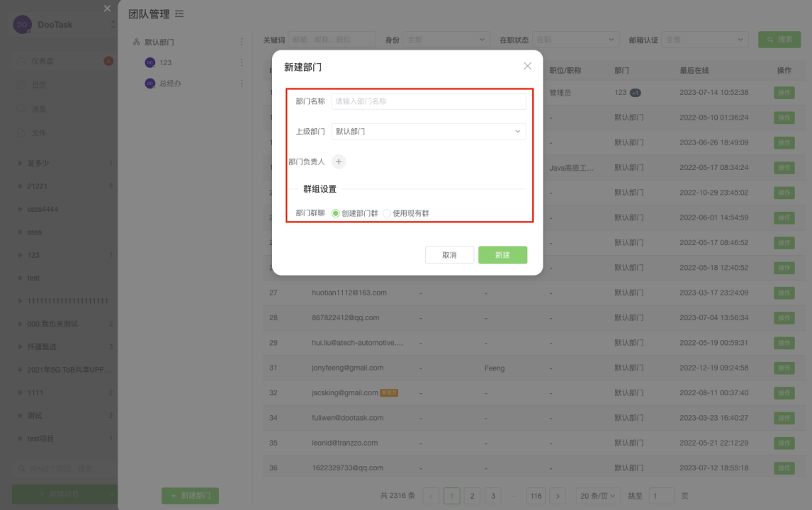Go to next page with right arrow

coord(558,496)
